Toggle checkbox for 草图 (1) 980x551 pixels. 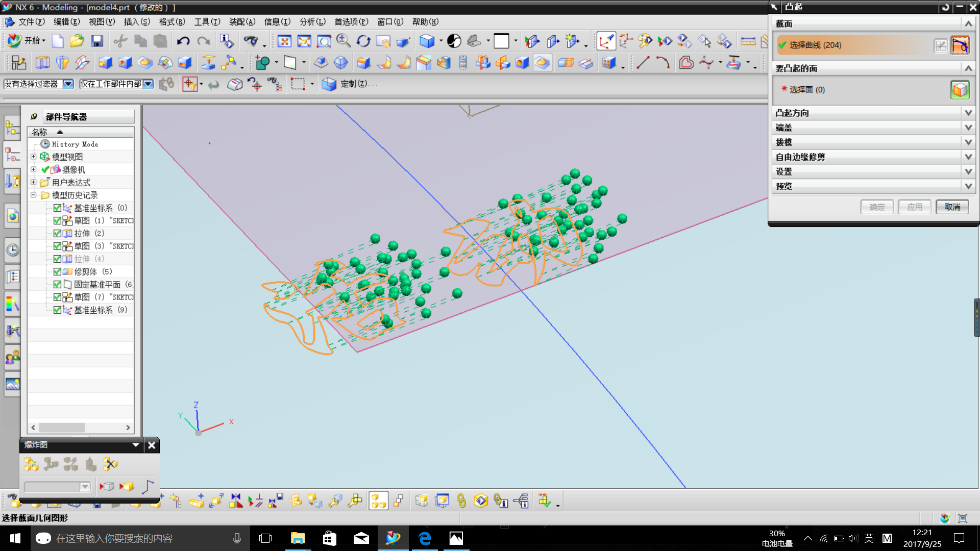coord(57,221)
